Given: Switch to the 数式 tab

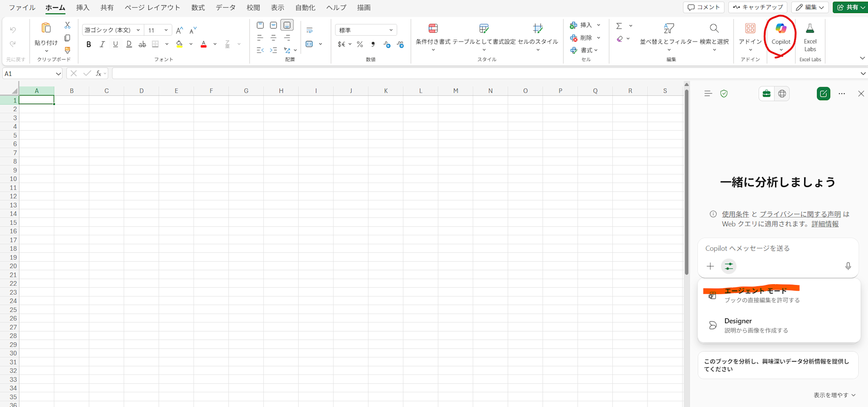Looking at the screenshot, I should tap(198, 7).
